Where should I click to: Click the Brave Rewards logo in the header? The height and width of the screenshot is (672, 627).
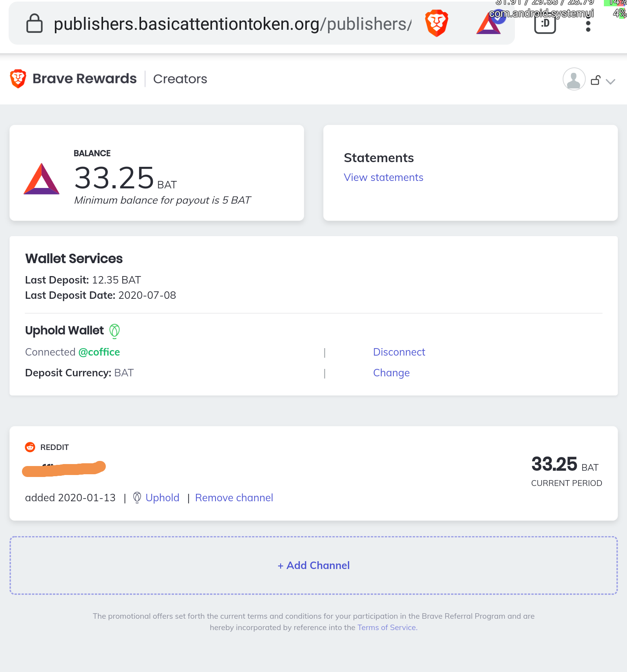click(18, 79)
